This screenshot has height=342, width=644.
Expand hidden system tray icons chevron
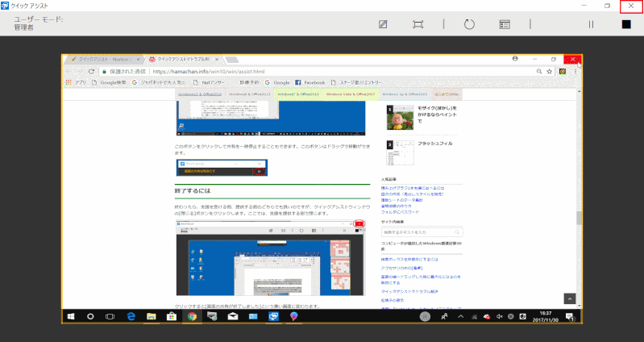[460, 316]
